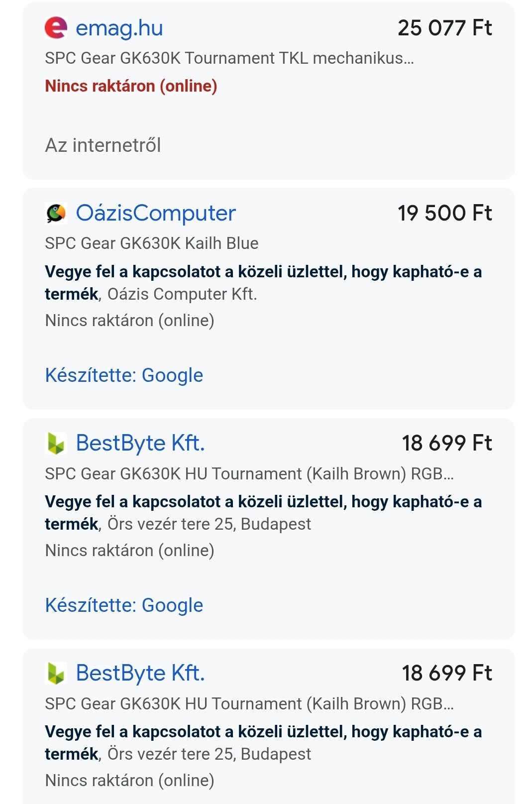Click Készítette: Google under OázisComputer listing

tap(124, 375)
